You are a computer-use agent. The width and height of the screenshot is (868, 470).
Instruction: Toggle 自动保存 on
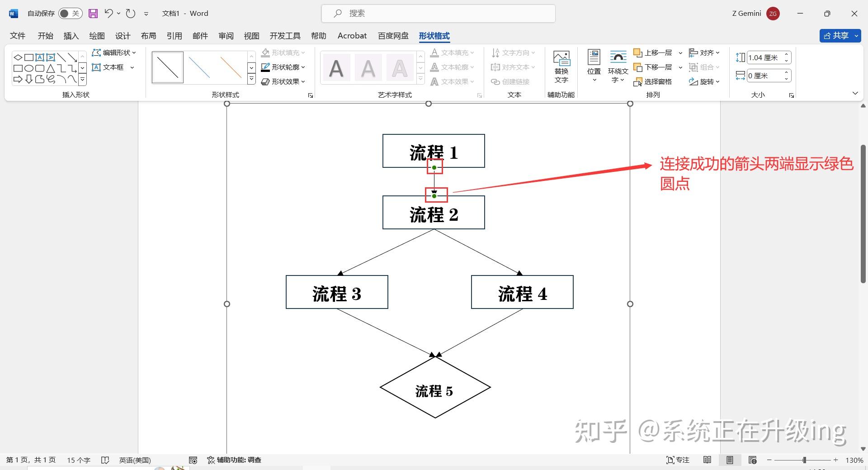(71, 14)
